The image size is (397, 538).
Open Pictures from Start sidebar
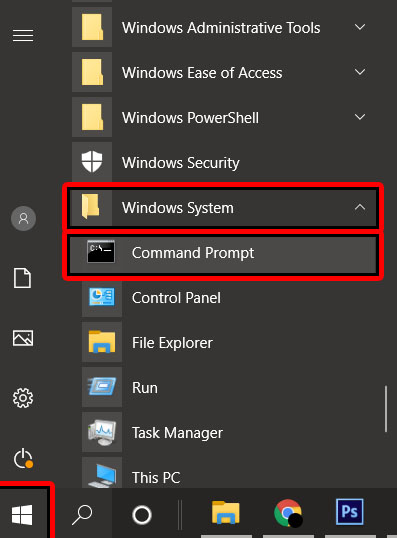(23, 338)
